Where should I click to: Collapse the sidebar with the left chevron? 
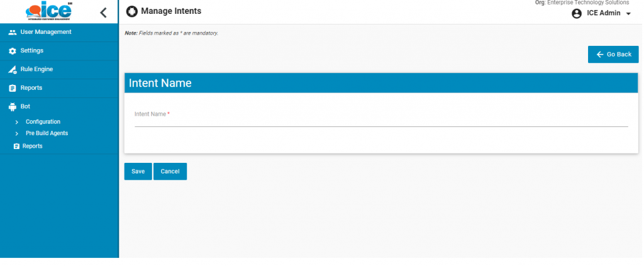pos(103,12)
